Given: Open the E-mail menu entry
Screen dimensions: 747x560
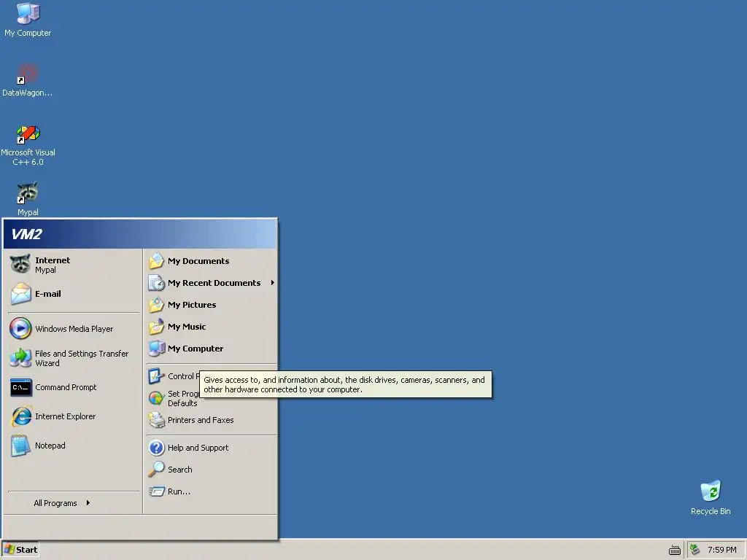Looking at the screenshot, I should pos(74,294).
